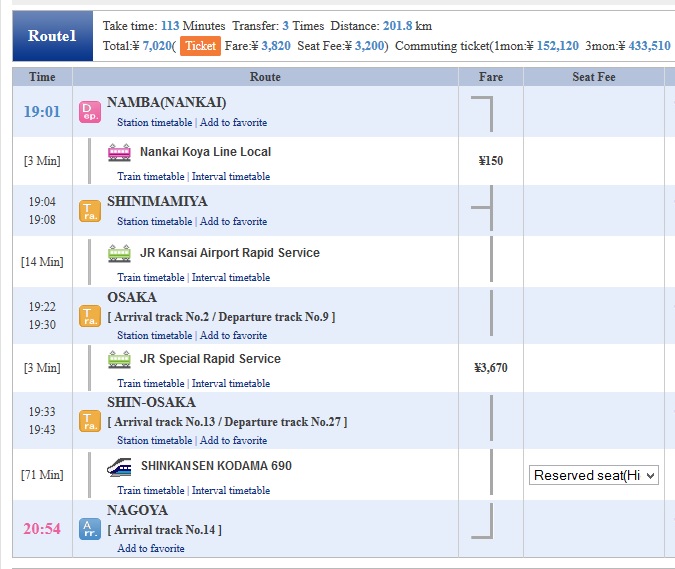Click the green JR Special Rapid train icon
Image resolution: width=675 pixels, height=569 pixels.
tap(119, 359)
